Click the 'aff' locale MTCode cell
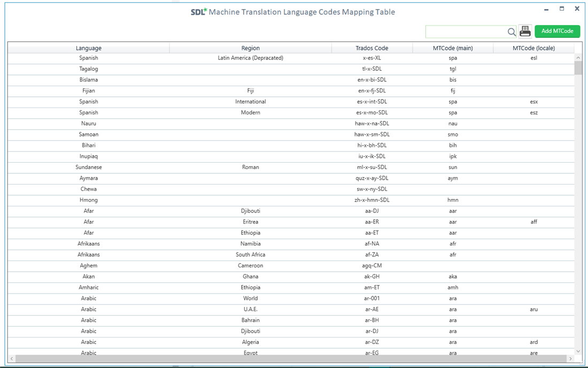The height and width of the screenshot is (368, 588). [533, 221]
